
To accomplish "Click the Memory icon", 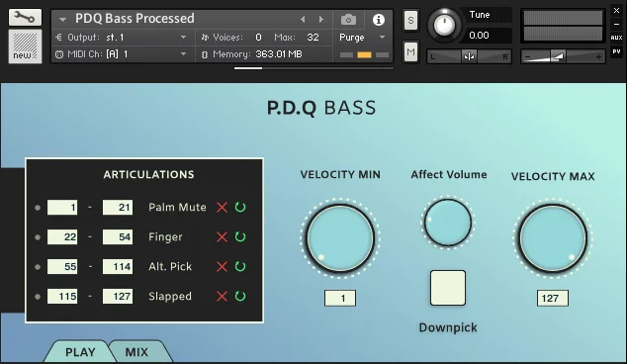I will pyautogui.click(x=205, y=54).
